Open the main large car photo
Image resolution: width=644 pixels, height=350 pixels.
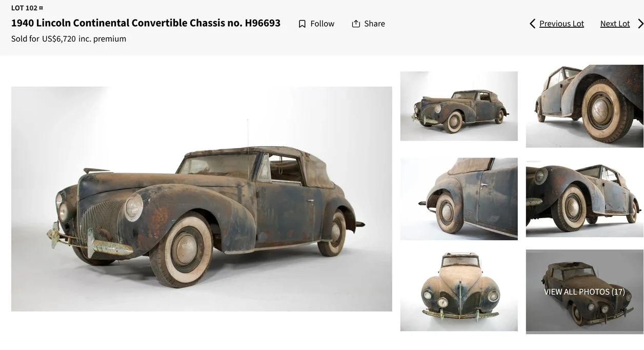[x=202, y=199]
